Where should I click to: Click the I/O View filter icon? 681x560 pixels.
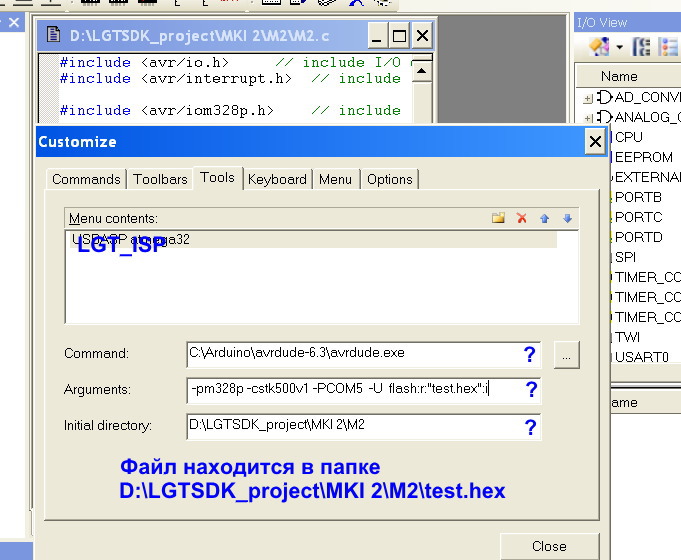pos(598,47)
